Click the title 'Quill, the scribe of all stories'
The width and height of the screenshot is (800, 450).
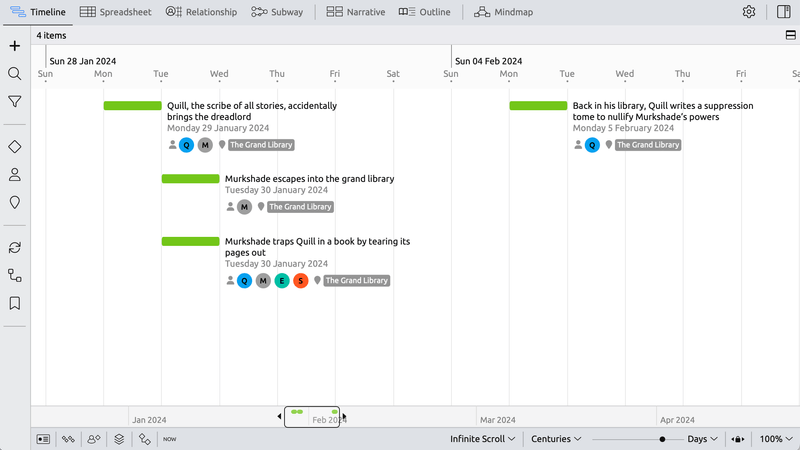[x=252, y=111]
